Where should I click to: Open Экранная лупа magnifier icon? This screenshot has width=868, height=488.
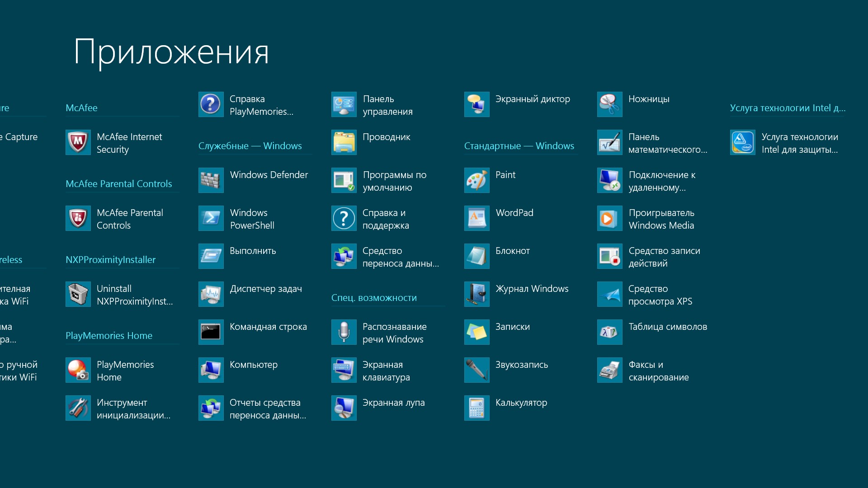click(x=344, y=408)
